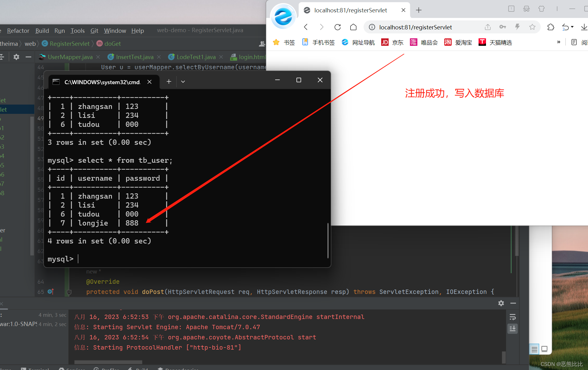Open the tab count icon in browser title bar
Image resolution: width=588 pixels, height=370 pixels.
tap(511, 9)
